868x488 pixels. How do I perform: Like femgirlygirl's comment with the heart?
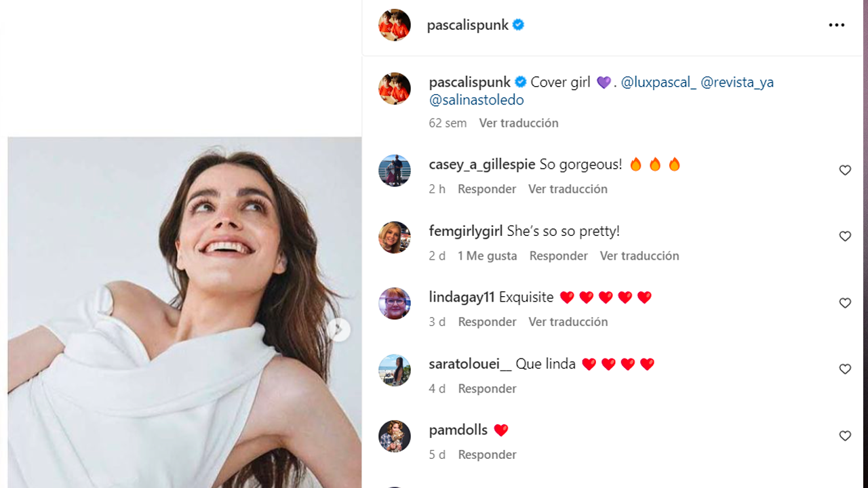click(x=845, y=236)
